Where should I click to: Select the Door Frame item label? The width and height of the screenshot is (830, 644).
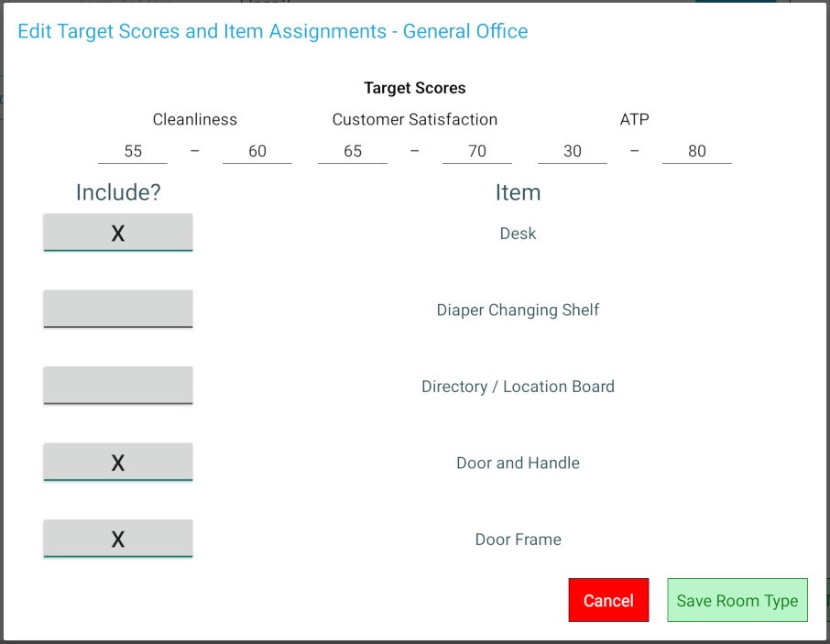[x=518, y=540]
